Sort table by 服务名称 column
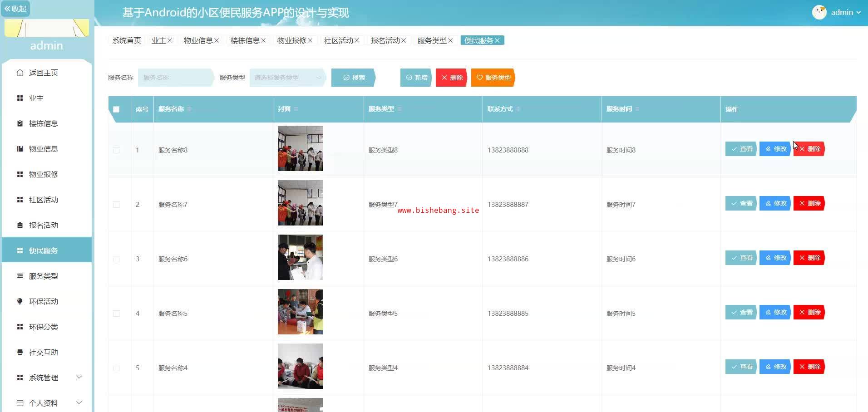 pyautogui.click(x=189, y=109)
